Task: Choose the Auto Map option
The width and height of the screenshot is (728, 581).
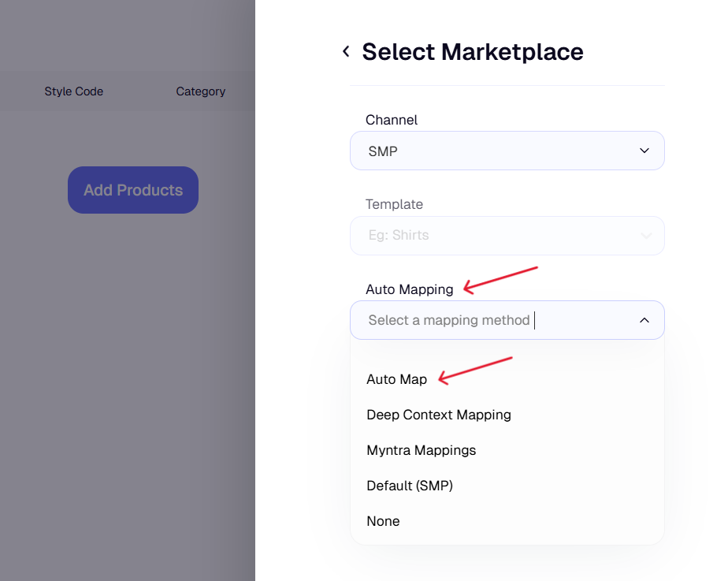Action: tap(397, 379)
